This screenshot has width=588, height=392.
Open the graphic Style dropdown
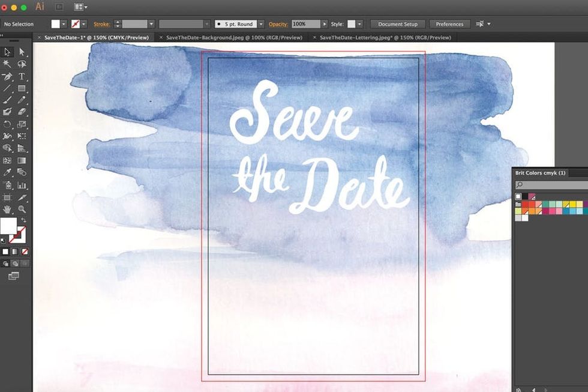(359, 24)
